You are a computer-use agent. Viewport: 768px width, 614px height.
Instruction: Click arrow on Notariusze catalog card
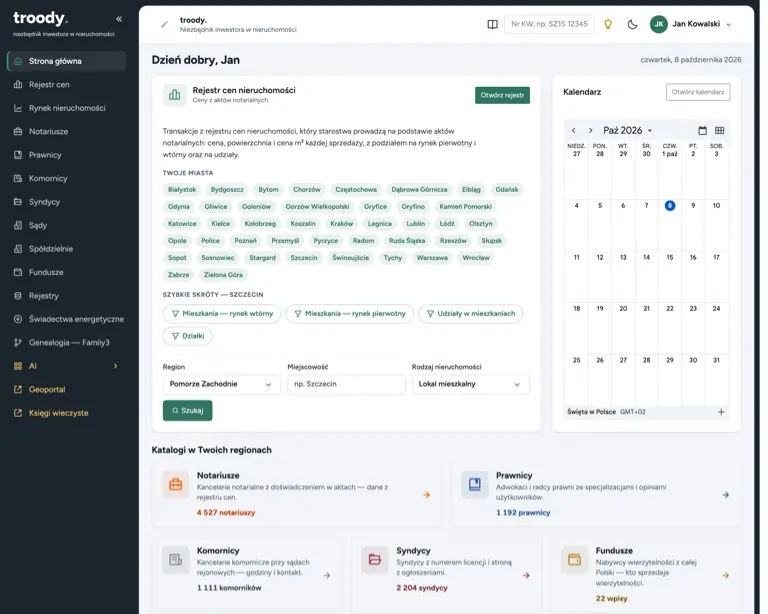coord(427,495)
